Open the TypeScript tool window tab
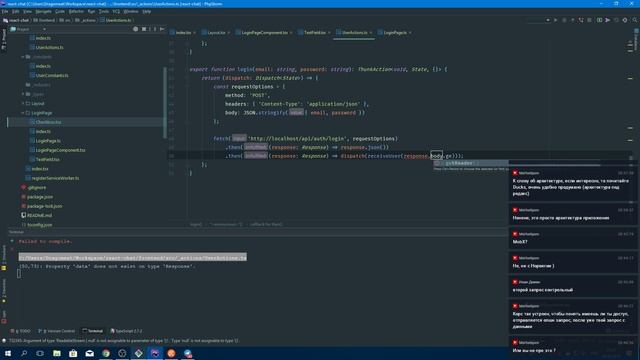This screenshot has height=360, width=640. (126, 331)
